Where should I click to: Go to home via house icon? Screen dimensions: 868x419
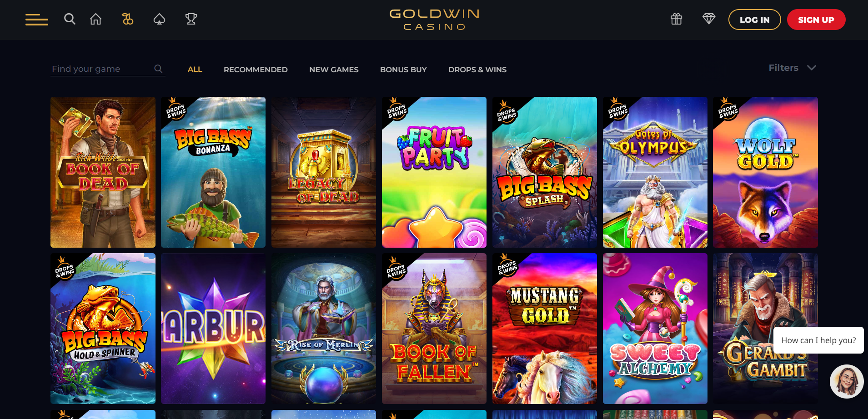(x=95, y=19)
